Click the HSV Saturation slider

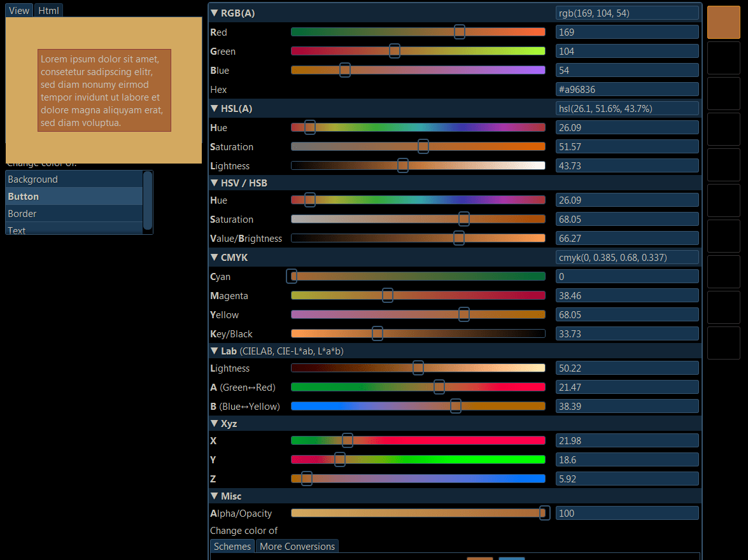tap(418, 219)
